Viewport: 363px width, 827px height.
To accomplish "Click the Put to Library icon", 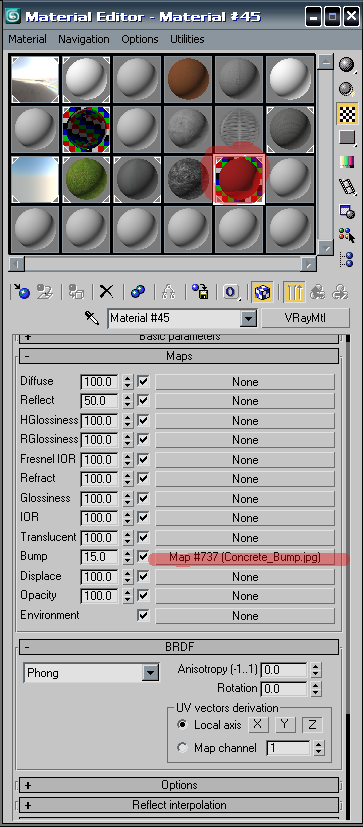I will [200, 292].
